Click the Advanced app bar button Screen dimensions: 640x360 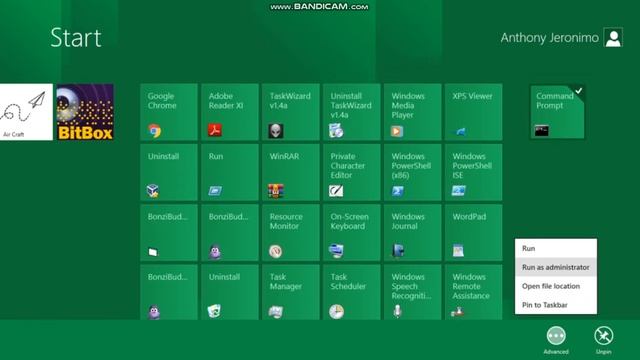(x=556, y=340)
